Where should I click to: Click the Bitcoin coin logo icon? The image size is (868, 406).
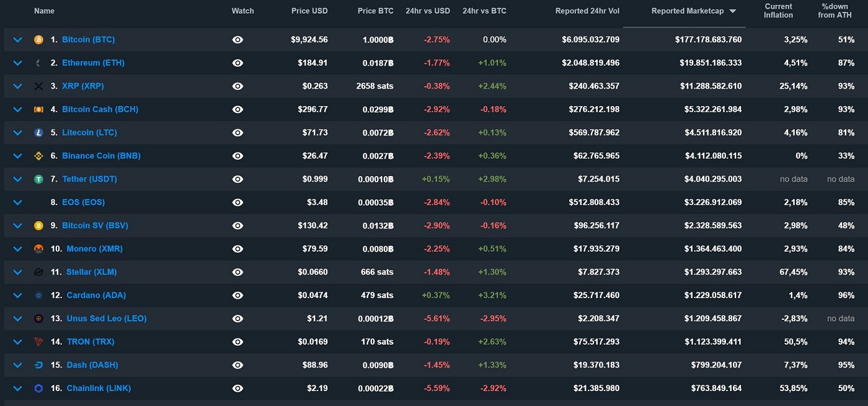click(x=38, y=40)
